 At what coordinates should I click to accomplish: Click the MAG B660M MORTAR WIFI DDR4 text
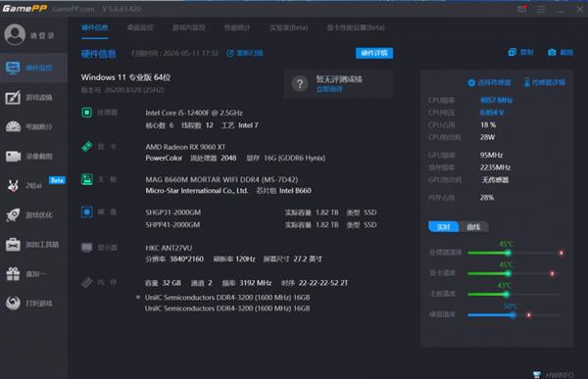tap(221, 179)
